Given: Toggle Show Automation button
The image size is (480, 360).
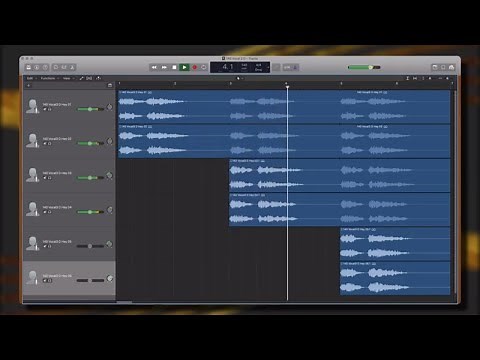Looking at the screenshot, I should (81, 78).
